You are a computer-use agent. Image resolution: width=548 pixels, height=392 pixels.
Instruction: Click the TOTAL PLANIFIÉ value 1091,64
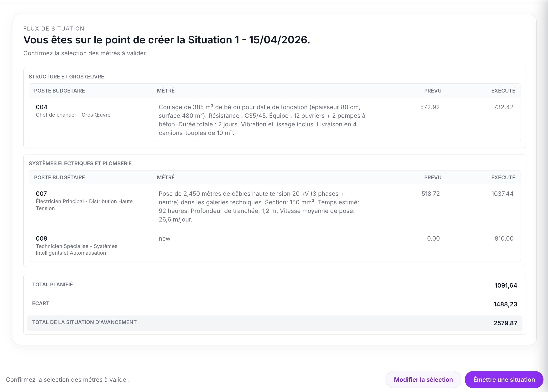pos(505,285)
